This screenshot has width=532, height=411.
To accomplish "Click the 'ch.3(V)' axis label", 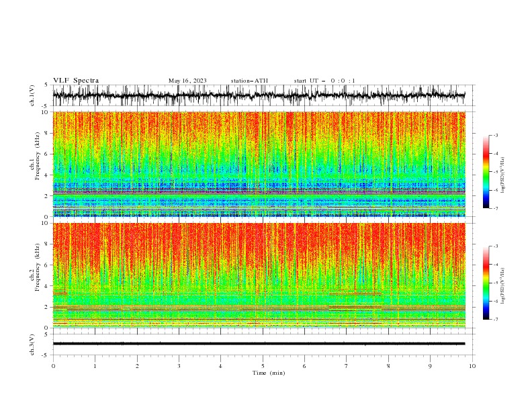I will 32,345.
